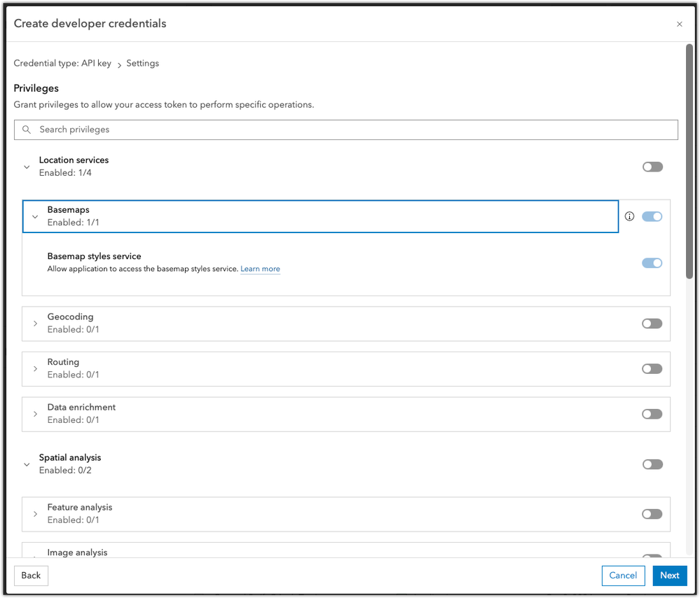Expand the Geocoding section
Viewport: 700px width, 598px height.
point(35,324)
